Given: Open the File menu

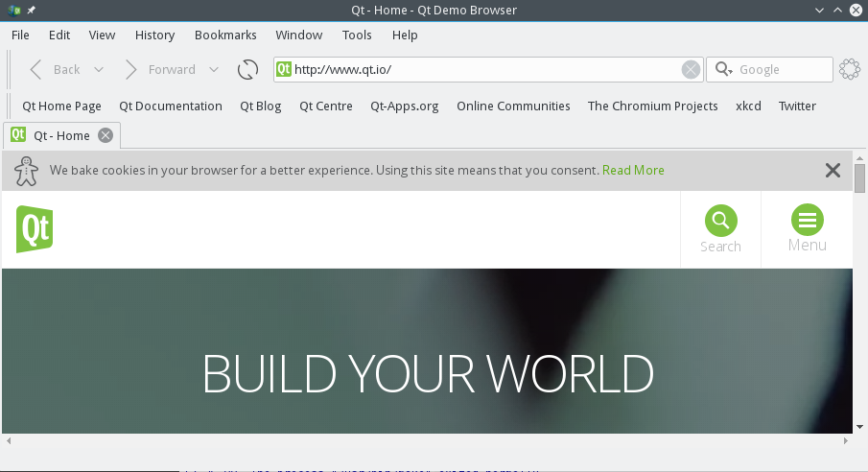Looking at the screenshot, I should (x=20, y=35).
